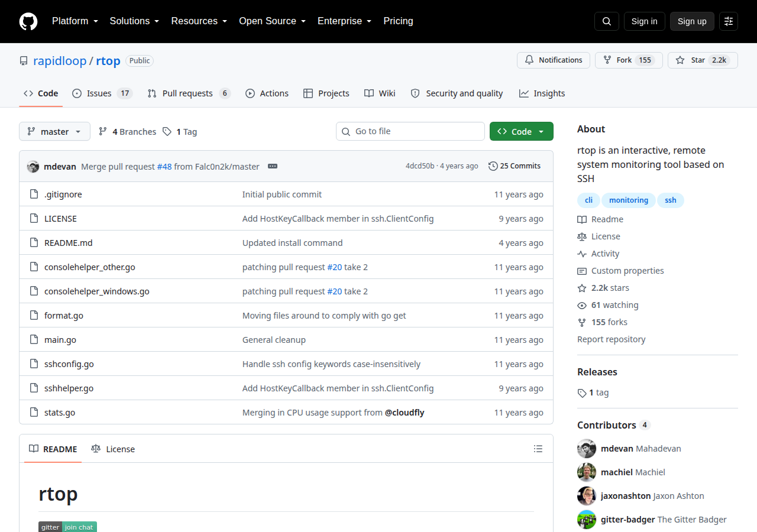Select the License tab beside README
The width and height of the screenshot is (757, 532).
pyautogui.click(x=113, y=449)
